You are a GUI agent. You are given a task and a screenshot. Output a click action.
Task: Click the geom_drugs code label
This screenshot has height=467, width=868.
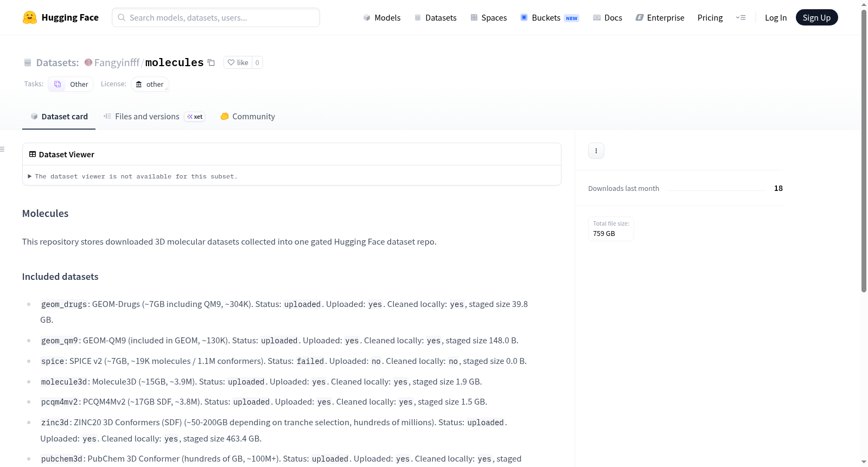point(64,304)
